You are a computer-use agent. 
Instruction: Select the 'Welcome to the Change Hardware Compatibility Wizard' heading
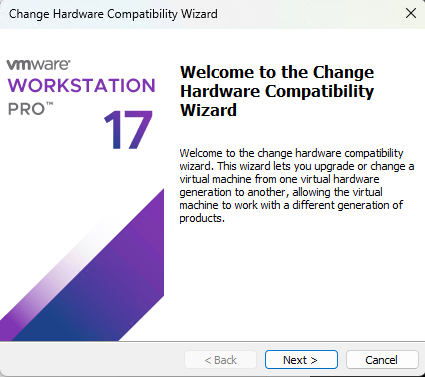point(277,91)
